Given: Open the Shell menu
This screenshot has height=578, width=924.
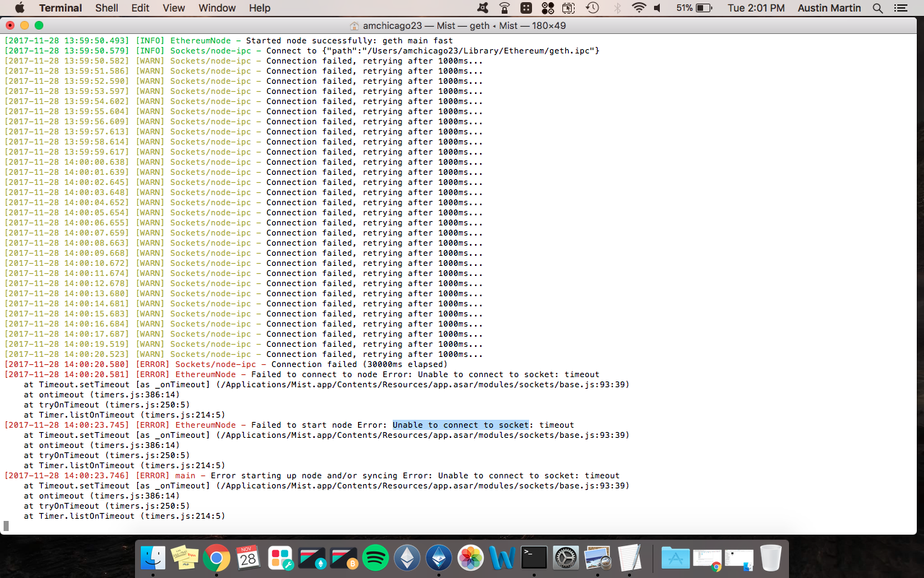Looking at the screenshot, I should (107, 8).
